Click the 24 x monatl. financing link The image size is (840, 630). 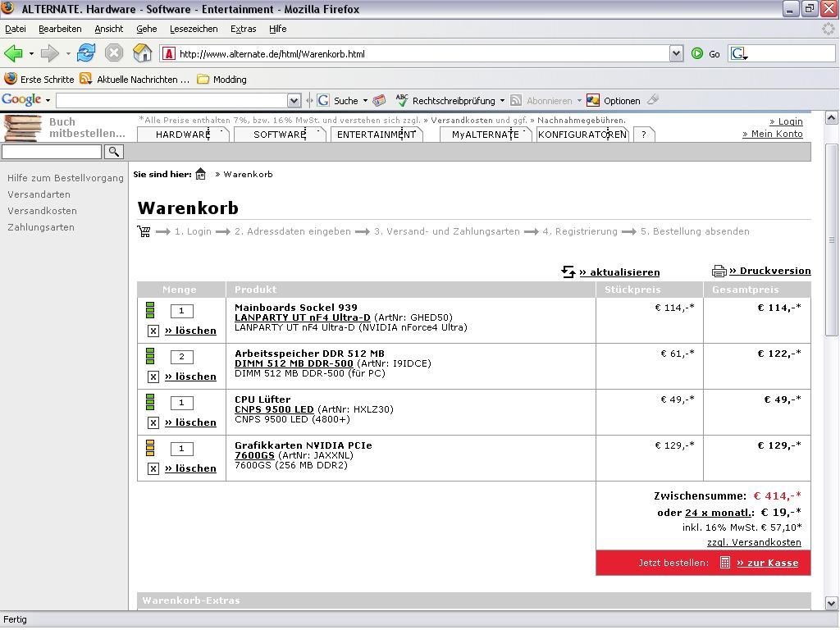719,512
